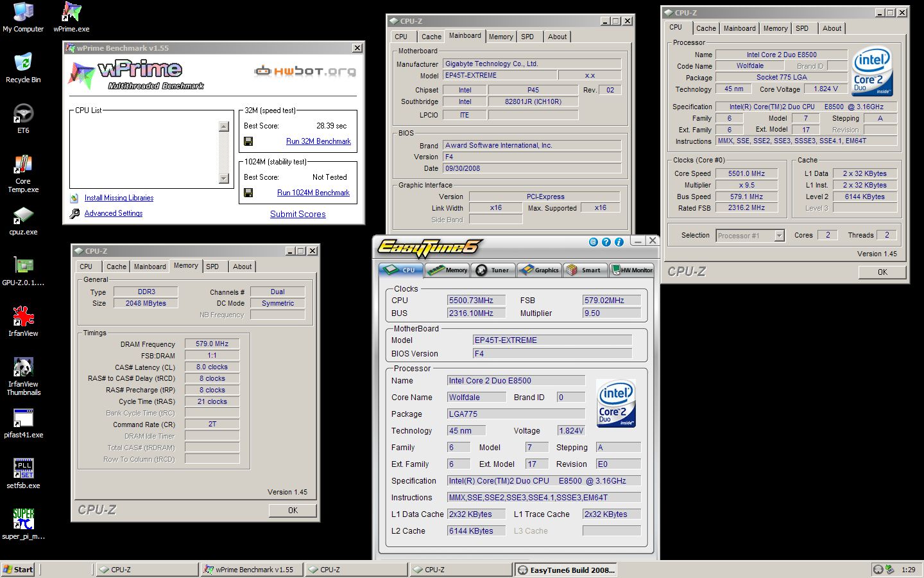924x578 pixels.
Task: Click system tray network icon
Action: tap(889, 569)
